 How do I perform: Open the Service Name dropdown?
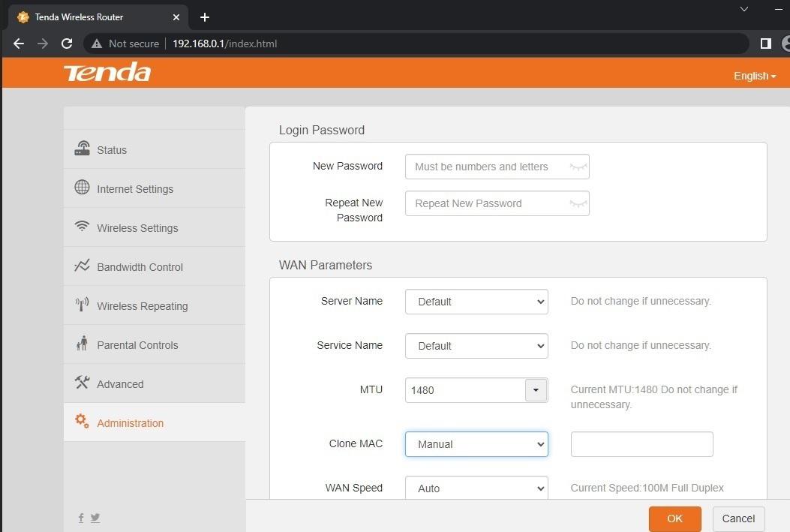click(476, 346)
